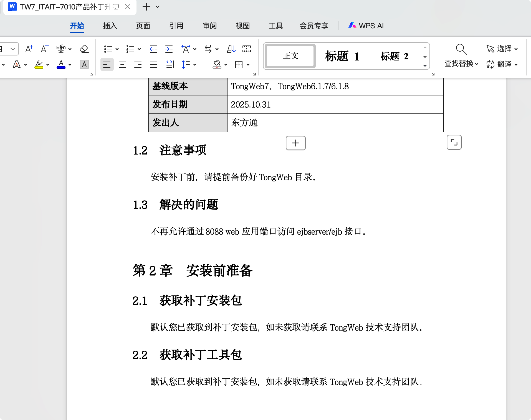
Task: Switch to the 引用 tab
Action: tap(176, 26)
